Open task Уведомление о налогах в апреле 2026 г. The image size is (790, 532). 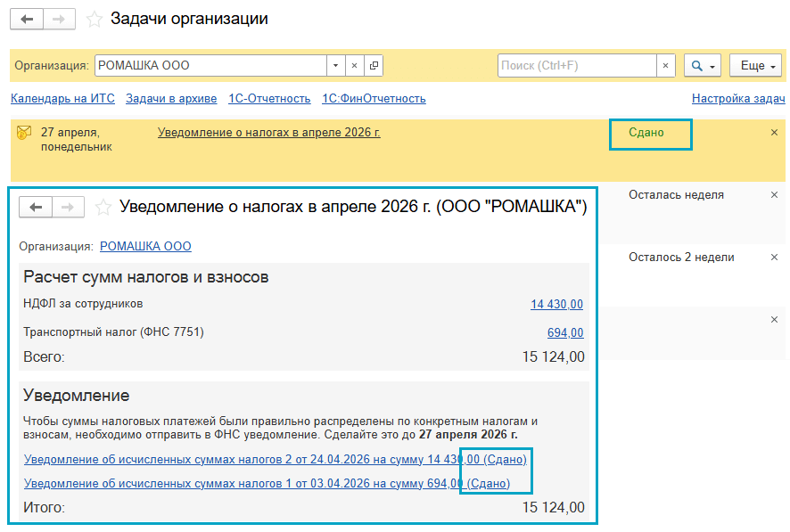tap(268, 133)
